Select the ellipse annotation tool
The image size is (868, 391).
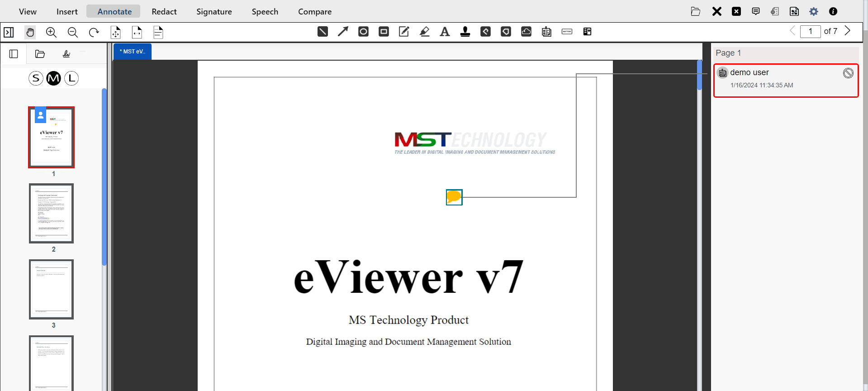point(363,32)
